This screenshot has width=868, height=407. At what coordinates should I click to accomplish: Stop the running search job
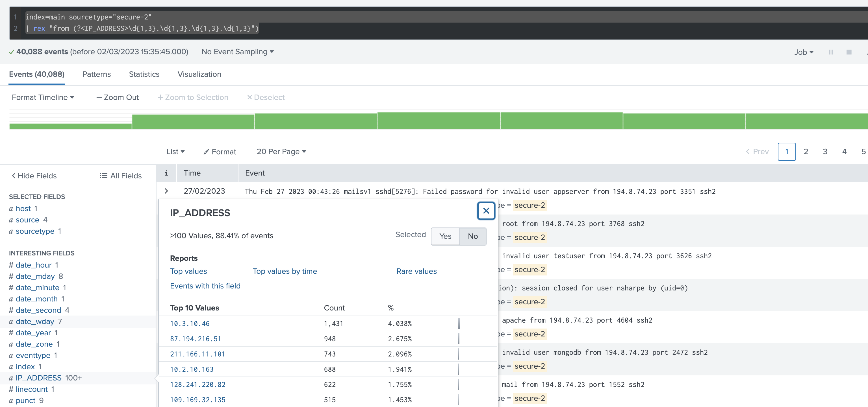point(849,52)
